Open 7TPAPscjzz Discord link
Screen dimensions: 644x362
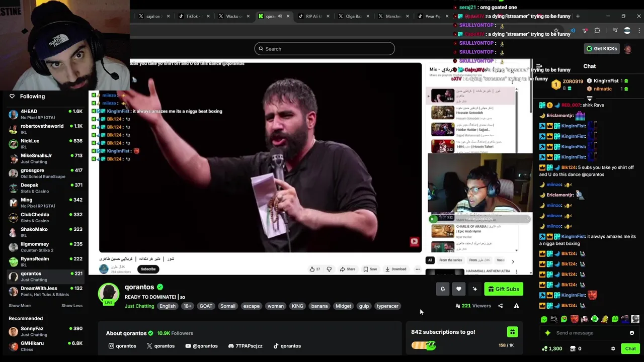pos(246,346)
